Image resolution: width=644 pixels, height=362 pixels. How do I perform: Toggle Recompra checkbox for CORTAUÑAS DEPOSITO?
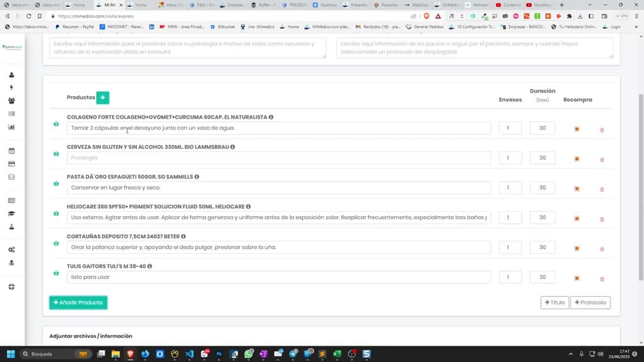tap(577, 248)
